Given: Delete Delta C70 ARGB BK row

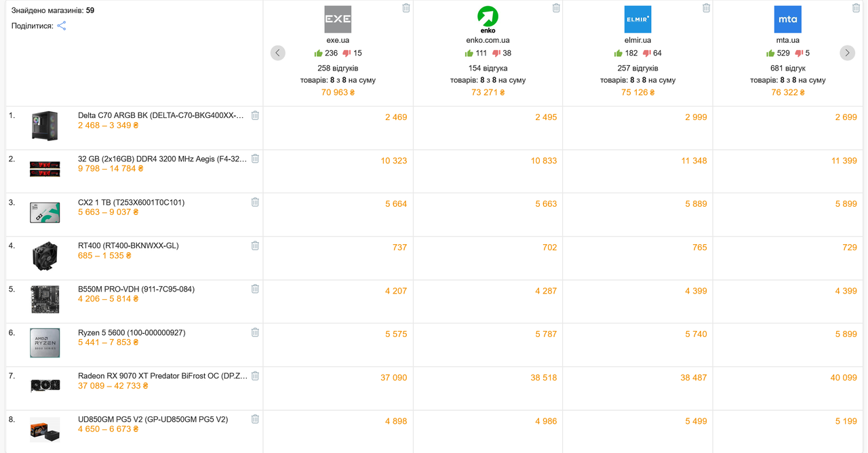Looking at the screenshot, I should 255,115.
